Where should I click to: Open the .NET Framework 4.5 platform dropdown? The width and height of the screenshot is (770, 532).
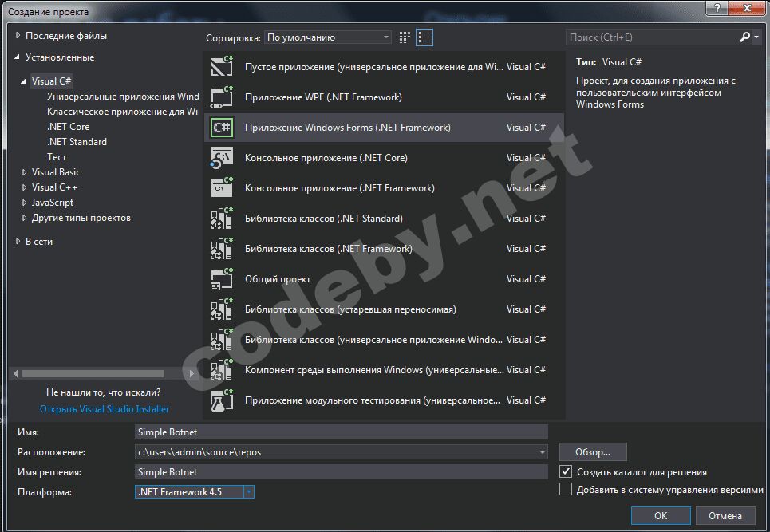(x=249, y=492)
